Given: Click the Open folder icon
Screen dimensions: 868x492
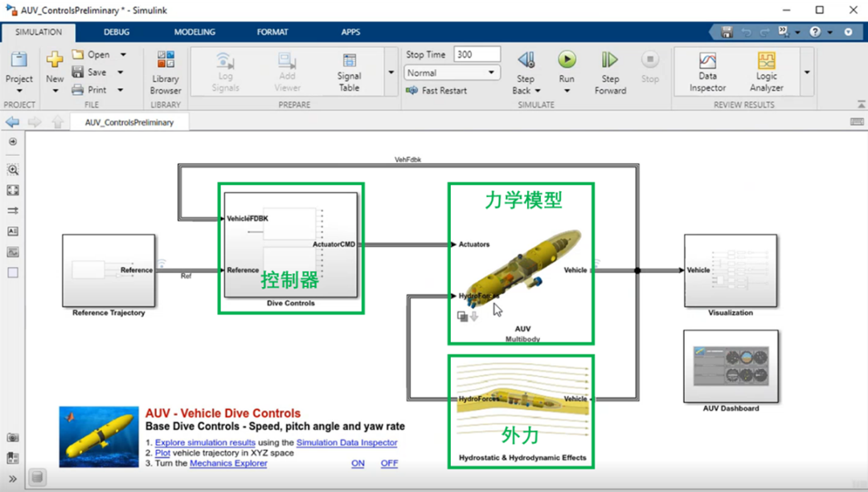Looking at the screenshot, I should click(x=78, y=54).
